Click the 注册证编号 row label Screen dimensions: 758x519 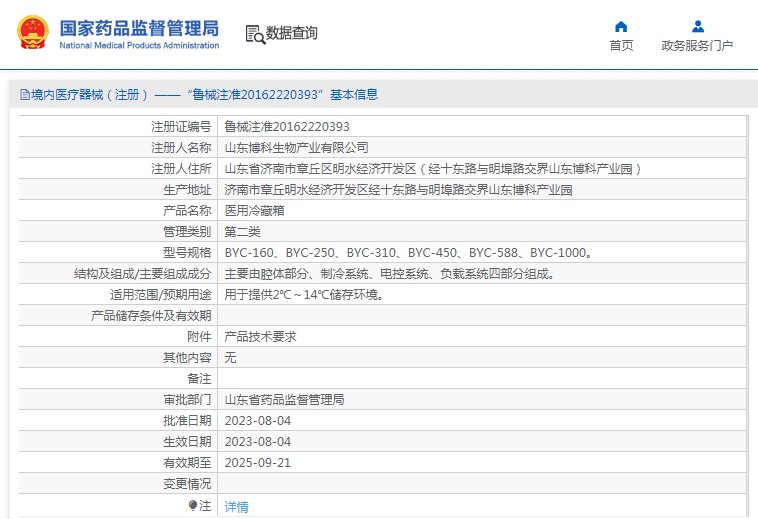(x=181, y=127)
